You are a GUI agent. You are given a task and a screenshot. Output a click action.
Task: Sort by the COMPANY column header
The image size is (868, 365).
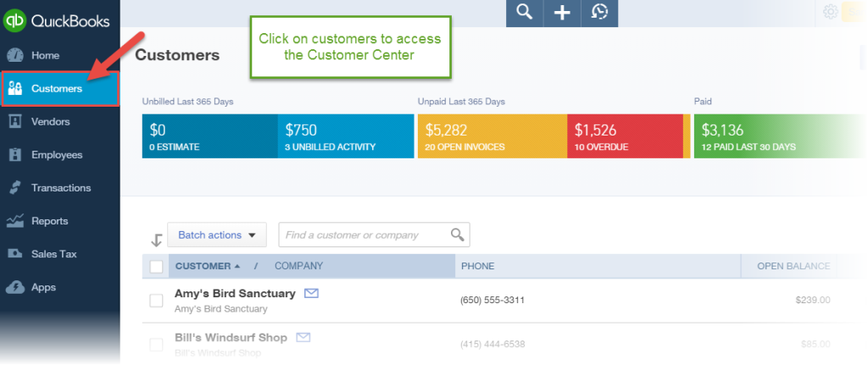pos(299,266)
